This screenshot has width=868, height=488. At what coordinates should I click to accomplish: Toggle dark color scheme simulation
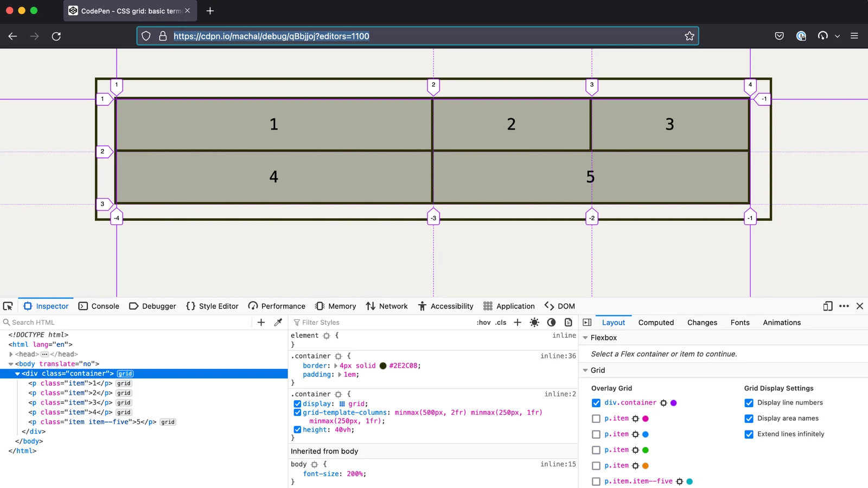click(552, 322)
